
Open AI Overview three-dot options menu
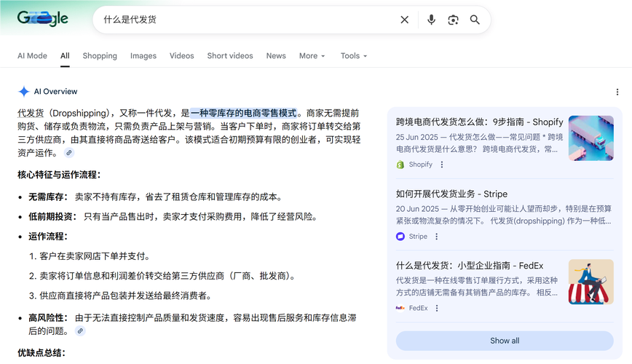[617, 92]
